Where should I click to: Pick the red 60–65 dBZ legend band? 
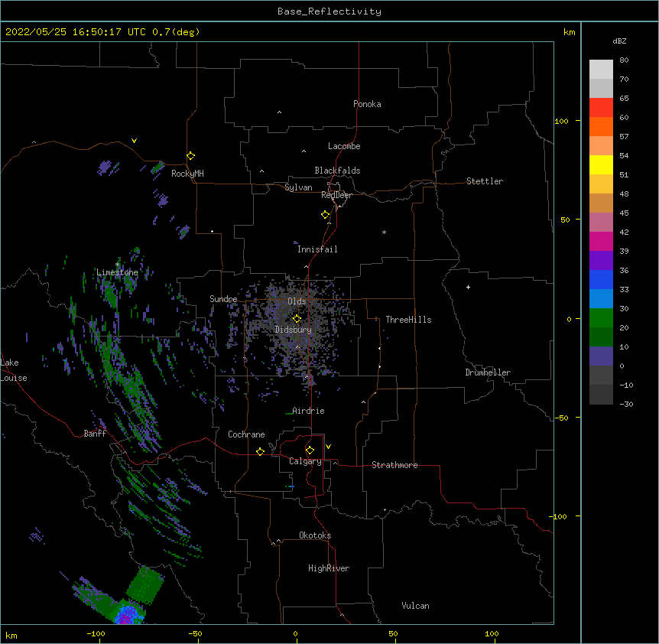601,108
